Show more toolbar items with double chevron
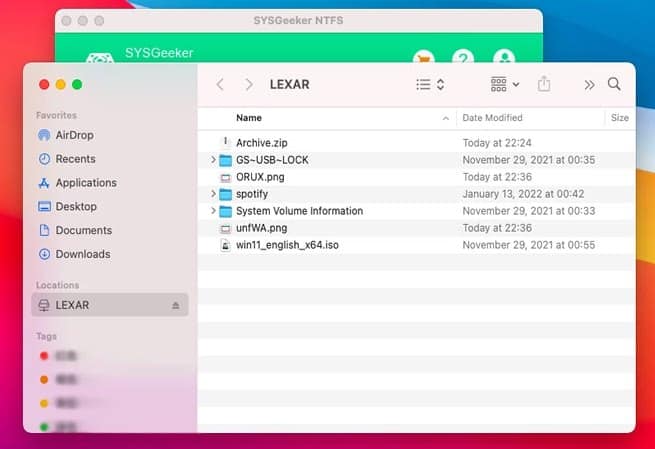 pos(589,85)
